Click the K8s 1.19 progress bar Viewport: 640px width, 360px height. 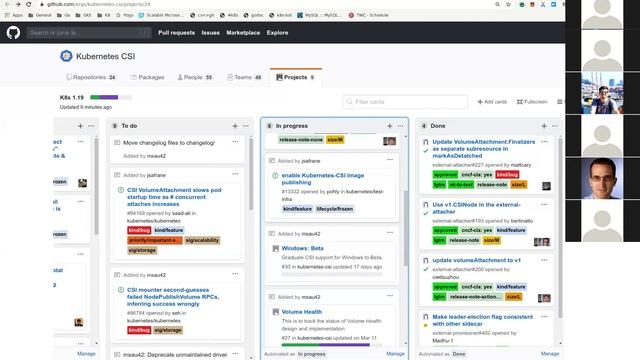tap(111, 97)
